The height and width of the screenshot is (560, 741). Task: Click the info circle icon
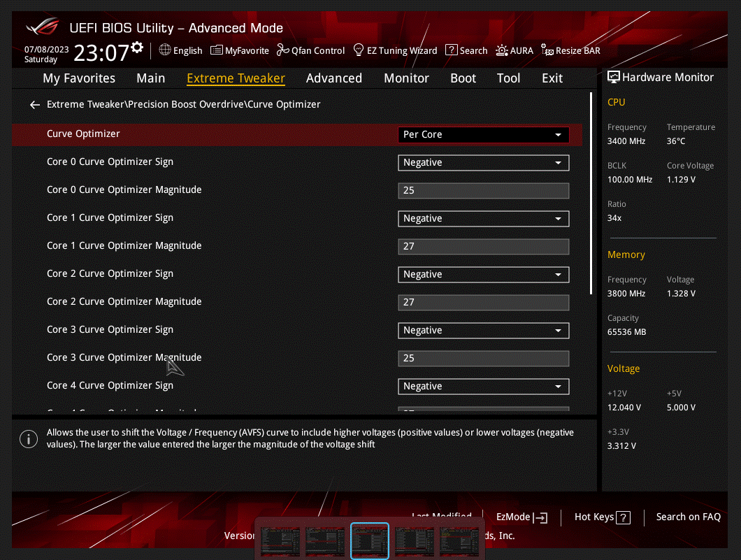(x=29, y=439)
